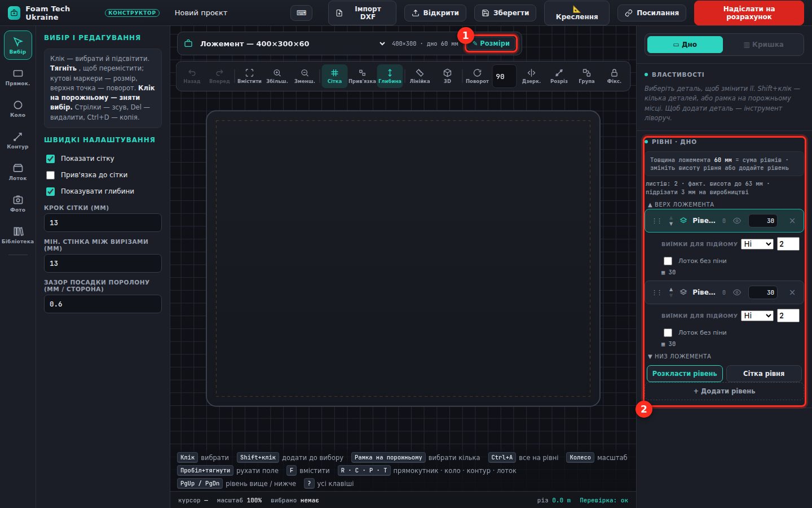Viewport: 812px width, 508px height.
Task: Click Надіслати на розрахунок button
Action: pyautogui.click(x=749, y=13)
